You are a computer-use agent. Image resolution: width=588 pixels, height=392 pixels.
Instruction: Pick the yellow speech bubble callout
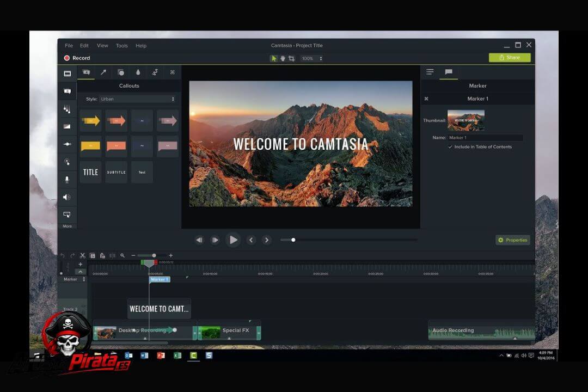(x=90, y=145)
